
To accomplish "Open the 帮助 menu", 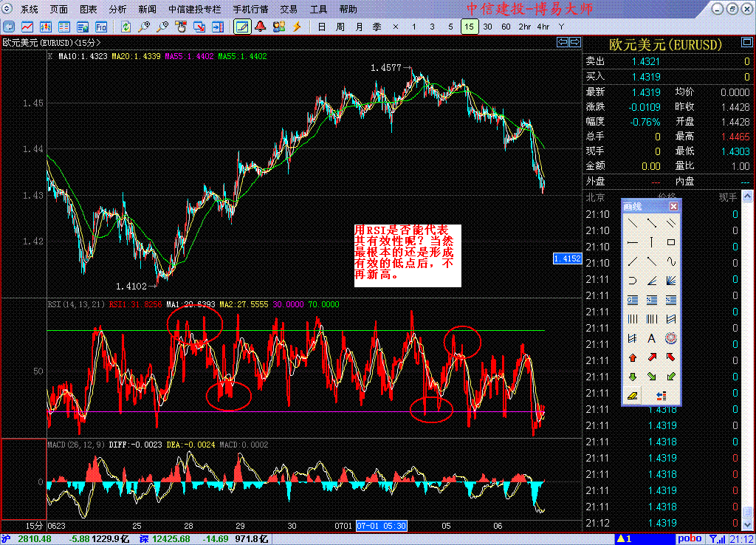I will click(x=348, y=9).
